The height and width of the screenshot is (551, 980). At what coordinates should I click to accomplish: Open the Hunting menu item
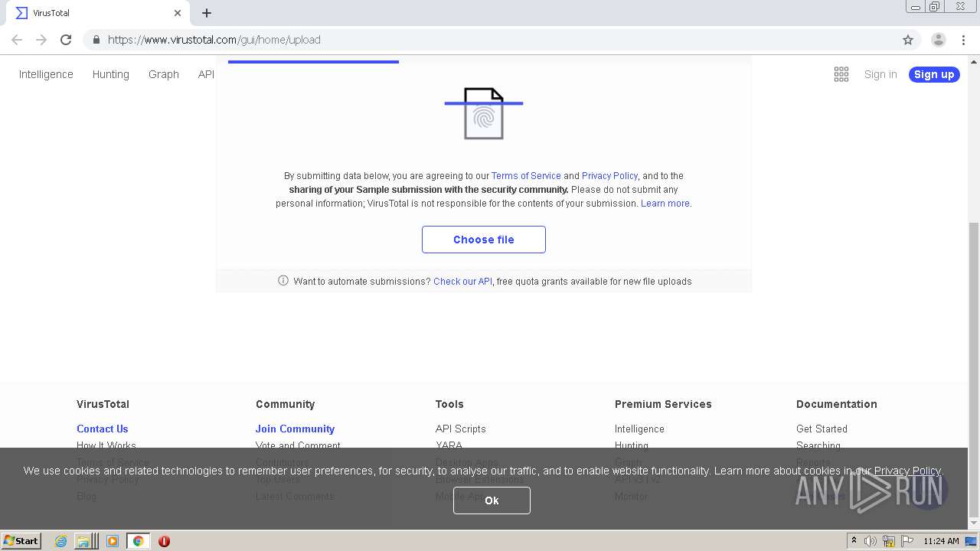pos(111,74)
